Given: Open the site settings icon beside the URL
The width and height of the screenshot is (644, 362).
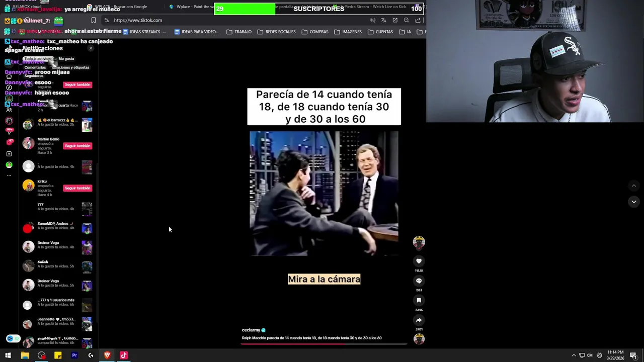Looking at the screenshot, I should tap(106, 20).
